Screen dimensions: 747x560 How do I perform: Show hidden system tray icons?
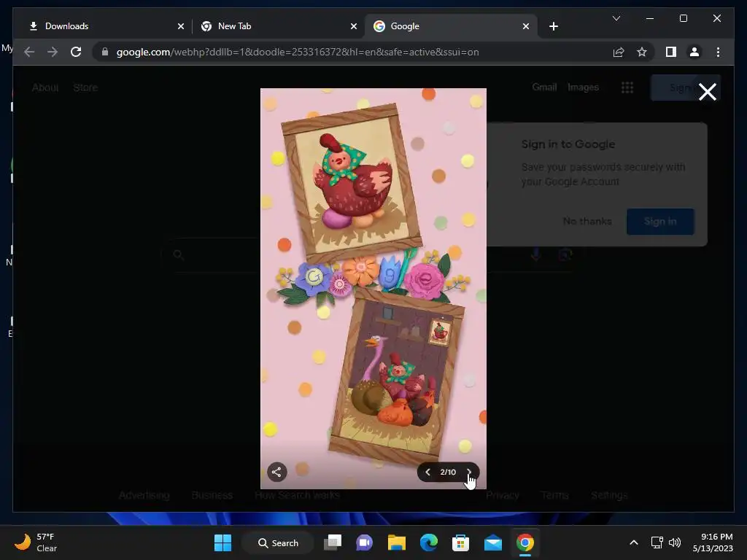click(634, 542)
